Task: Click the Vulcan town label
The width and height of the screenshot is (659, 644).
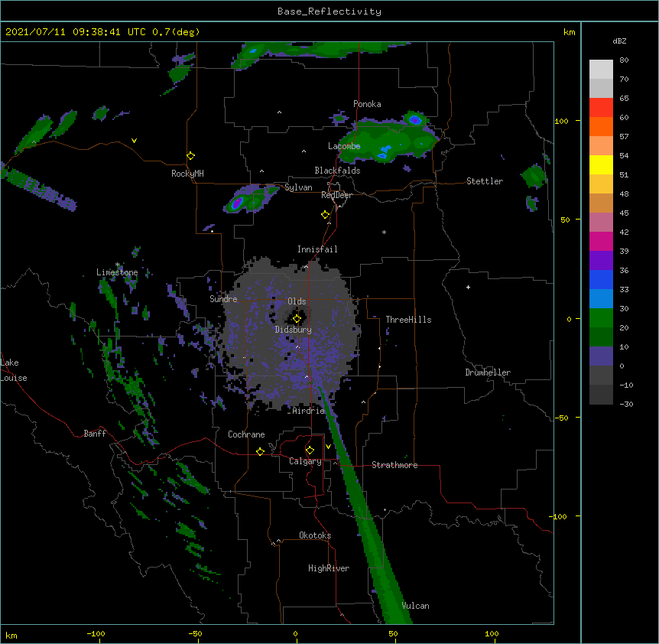Action: pos(415,606)
